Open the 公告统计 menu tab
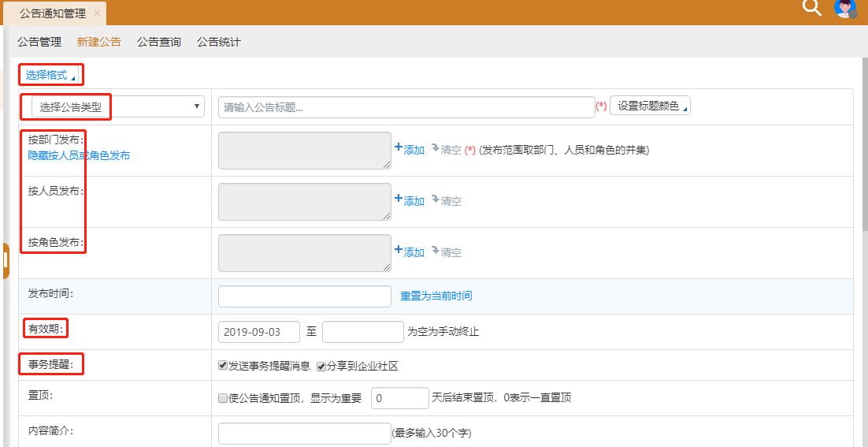 [218, 42]
